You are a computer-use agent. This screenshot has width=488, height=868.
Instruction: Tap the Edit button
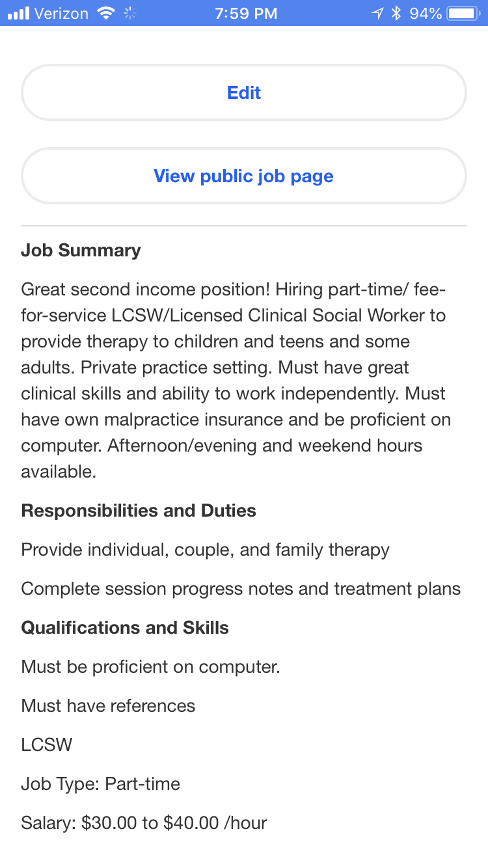tap(244, 92)
